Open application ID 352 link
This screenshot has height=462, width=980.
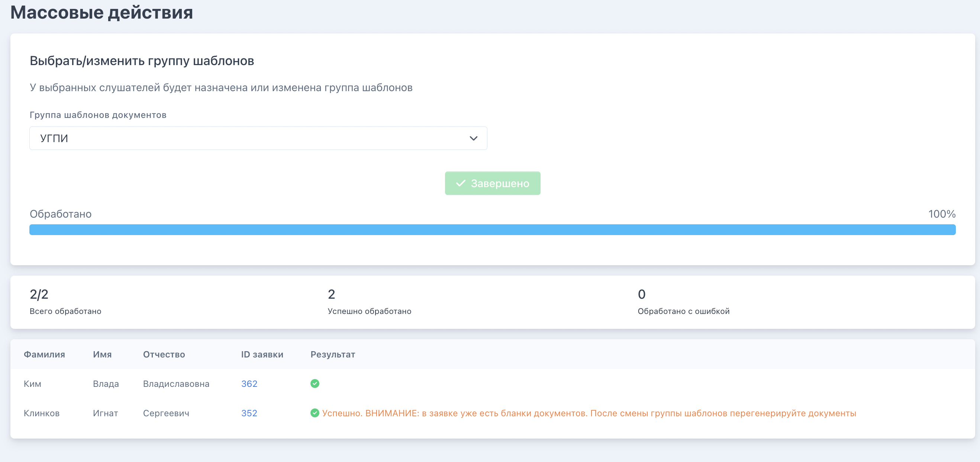[x=249, y=413]
